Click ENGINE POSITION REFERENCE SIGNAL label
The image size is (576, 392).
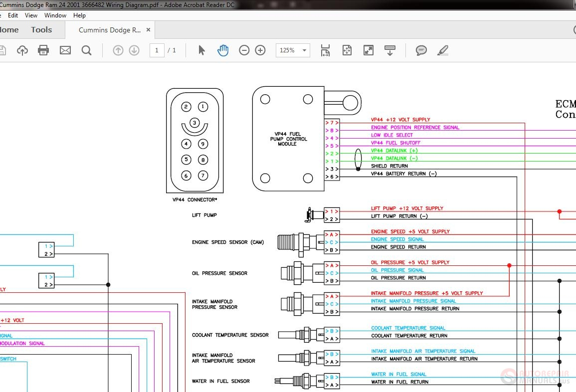pyautogui.click(x=415, y=128)
